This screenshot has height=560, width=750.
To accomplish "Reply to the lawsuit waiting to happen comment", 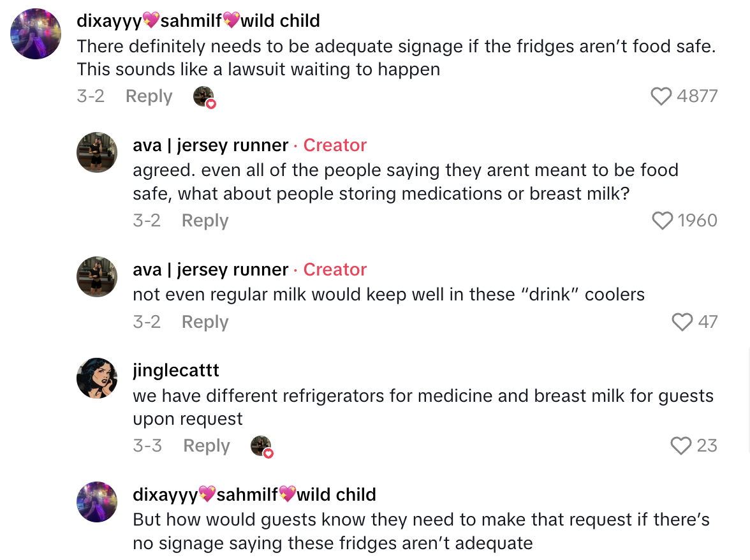I will pyautogui.click(x=149, y=96).
